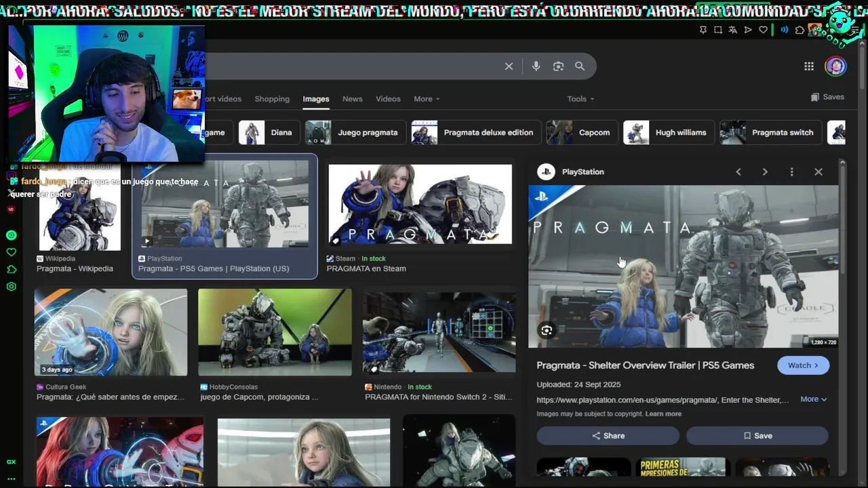Viewport: 868px width, 488px height.
Task: Open the extensions cube icon in toolbar
Action: [x=800, y=30]
